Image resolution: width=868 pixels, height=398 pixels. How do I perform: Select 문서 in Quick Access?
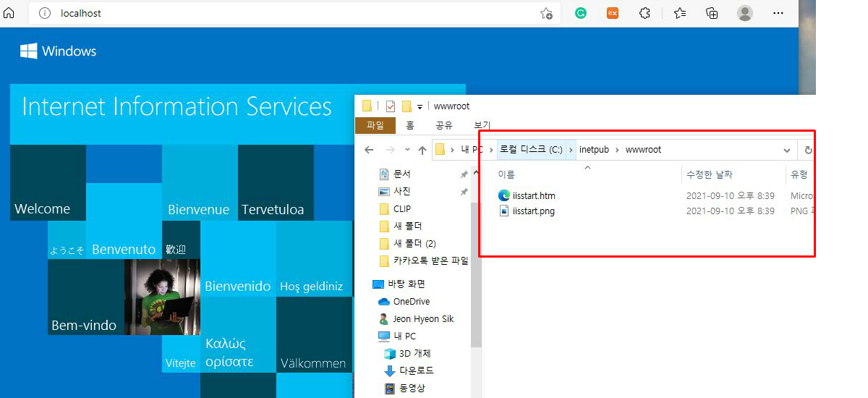click(401, 174)
